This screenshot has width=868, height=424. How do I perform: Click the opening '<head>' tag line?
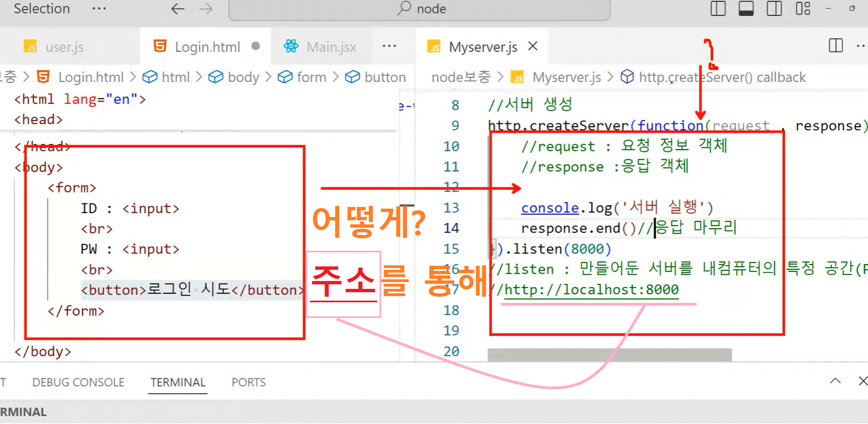pyautogui.click(x=38, y=119)
